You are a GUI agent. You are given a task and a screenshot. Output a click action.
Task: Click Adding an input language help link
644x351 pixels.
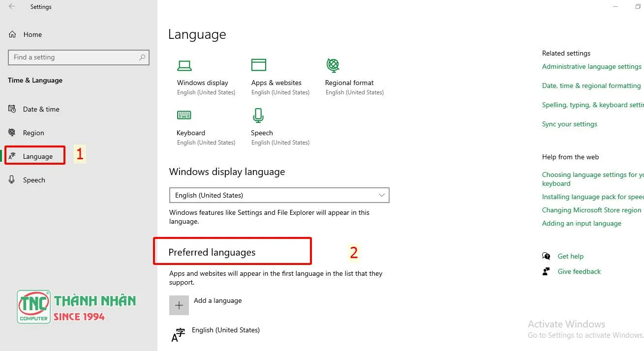tap(582, 223)
